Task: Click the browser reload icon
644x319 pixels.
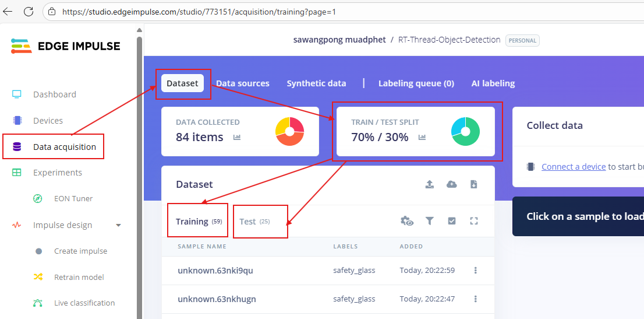Action: pyautogui.click(x=28, y=11)
